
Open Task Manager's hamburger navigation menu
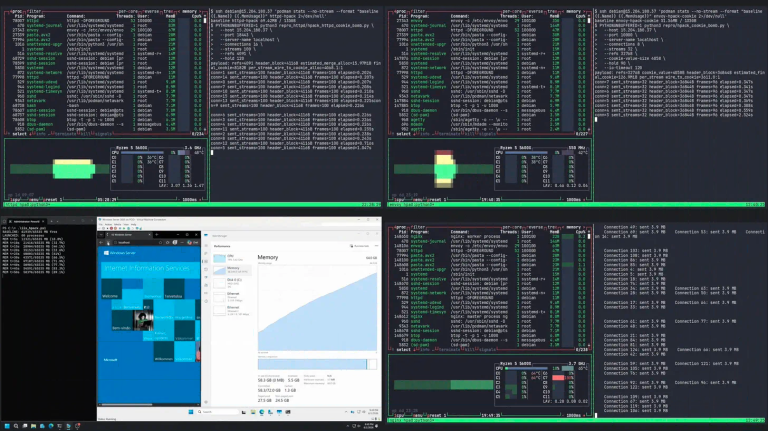click(206, 246)
